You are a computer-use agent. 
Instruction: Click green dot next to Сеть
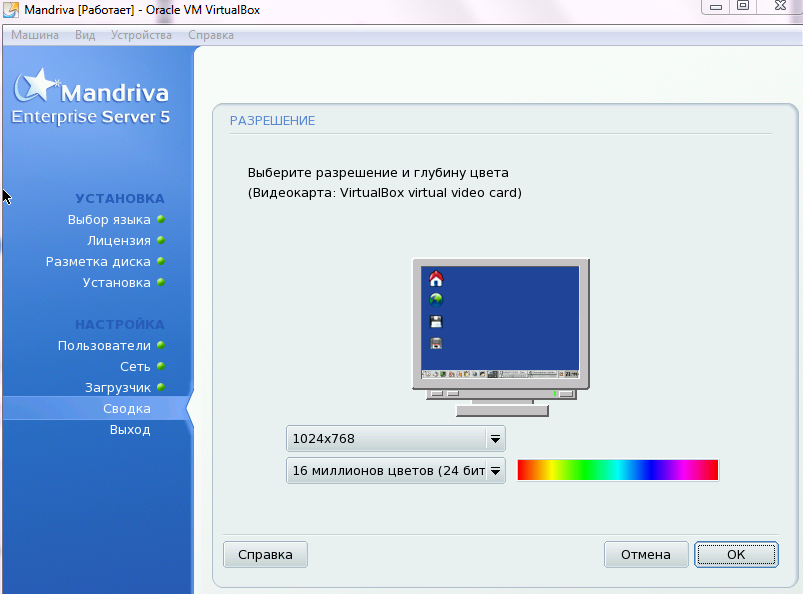(x=161, y=366)
